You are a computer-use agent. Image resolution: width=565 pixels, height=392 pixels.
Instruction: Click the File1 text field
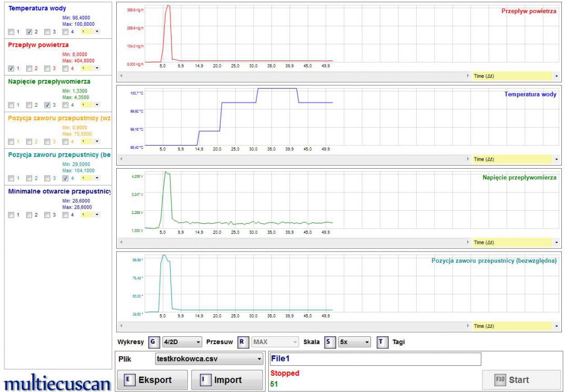[375, 359]
